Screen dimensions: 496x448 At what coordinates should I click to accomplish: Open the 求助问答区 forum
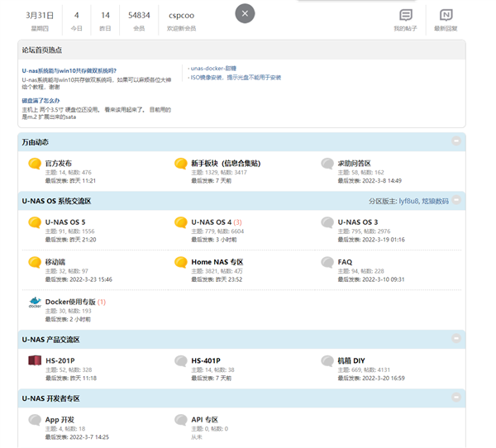click(355, 164)
